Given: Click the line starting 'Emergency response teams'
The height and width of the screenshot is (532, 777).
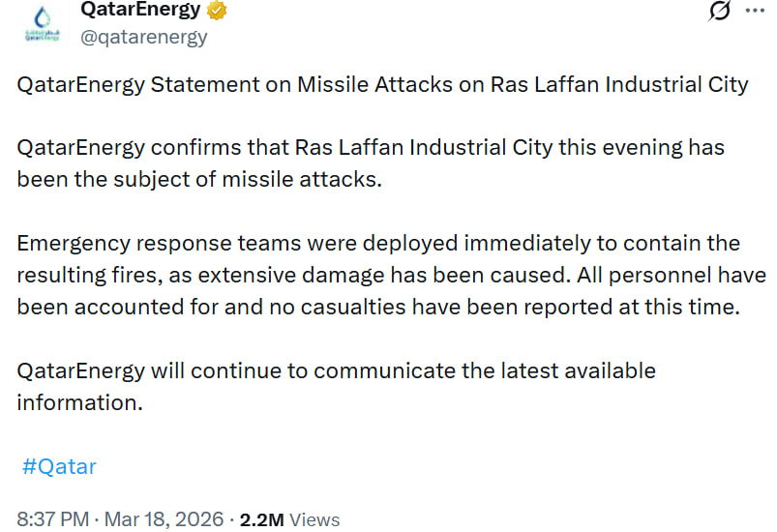Looking at the screenshot, I should (378, 243).
